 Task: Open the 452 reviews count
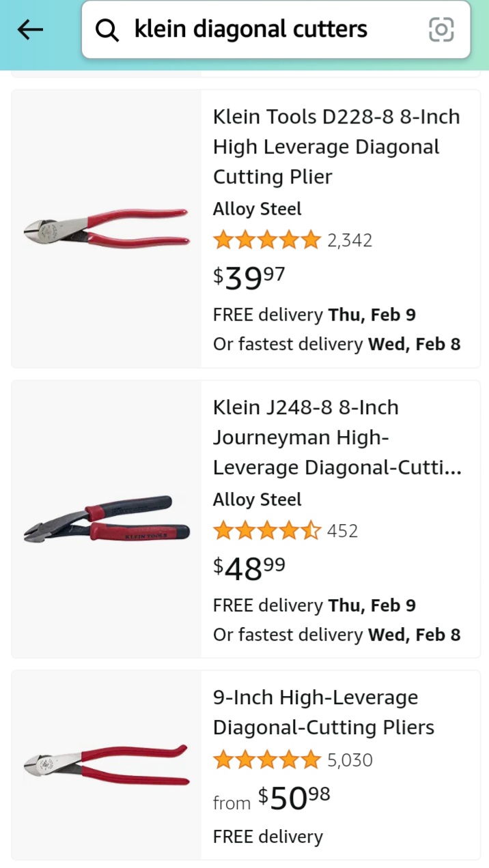(343, 531)
